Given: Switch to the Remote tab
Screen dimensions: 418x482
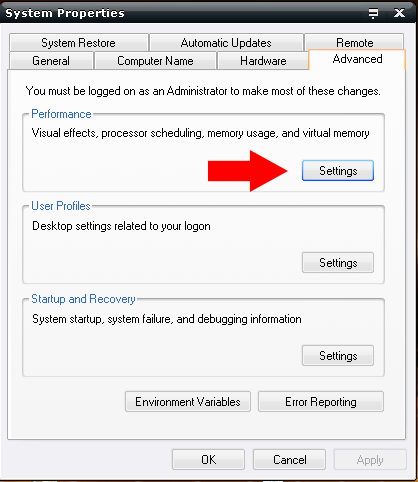Looking at the screenshot, I should [354, 42].
